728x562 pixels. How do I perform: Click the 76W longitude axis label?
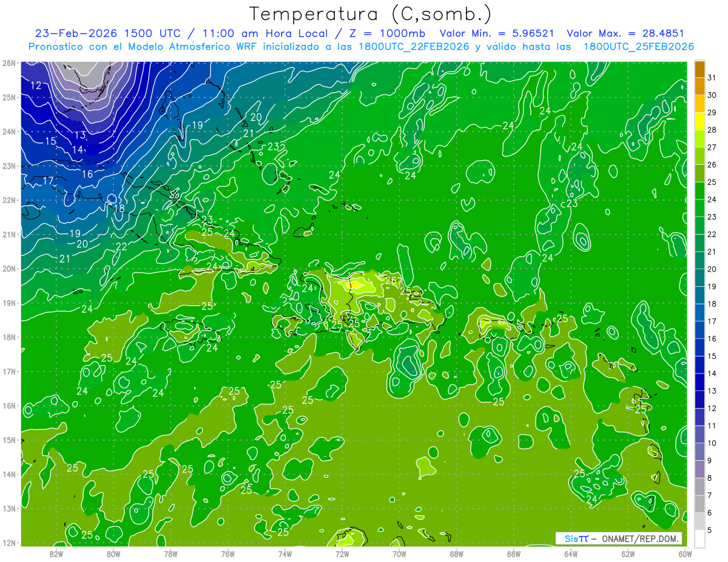[228, 554]
